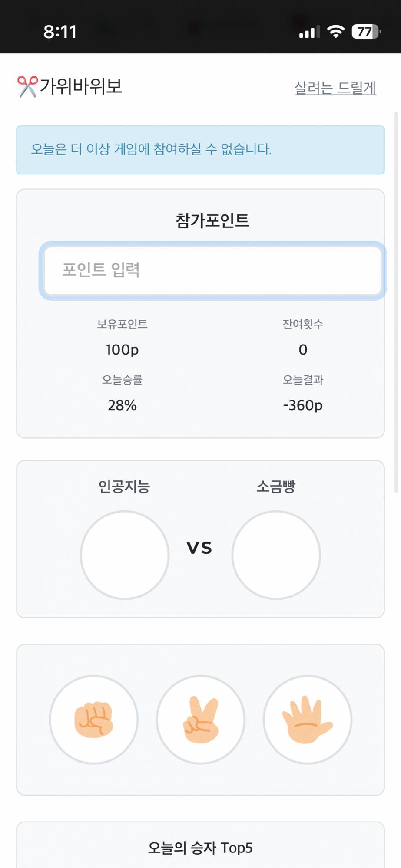Choose the open paper hand
401x868 pixels.
[308, 720]
